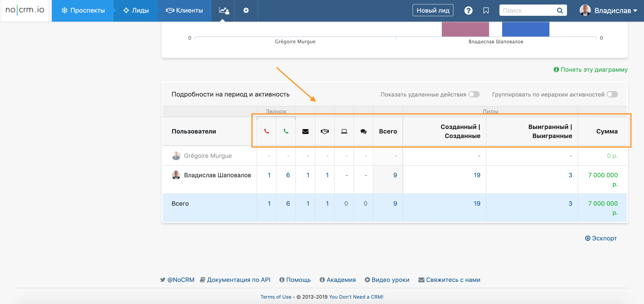Image resolution: width=644 pixels, height=304 pixels.
Task: Click the handshake meeting column icon
Action: 324,131
